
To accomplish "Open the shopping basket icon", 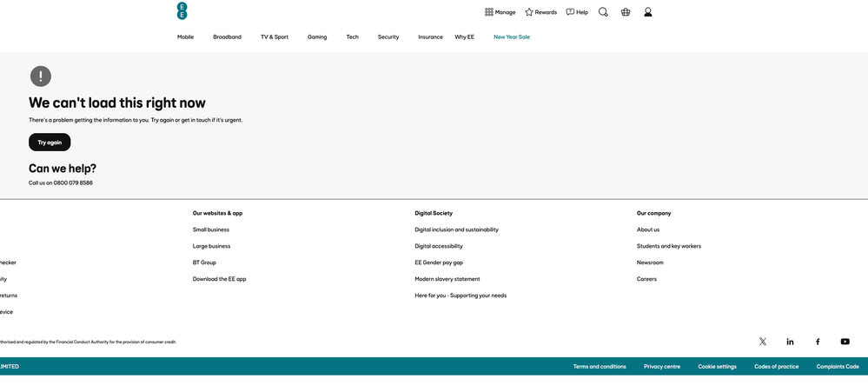I will 626,12.
